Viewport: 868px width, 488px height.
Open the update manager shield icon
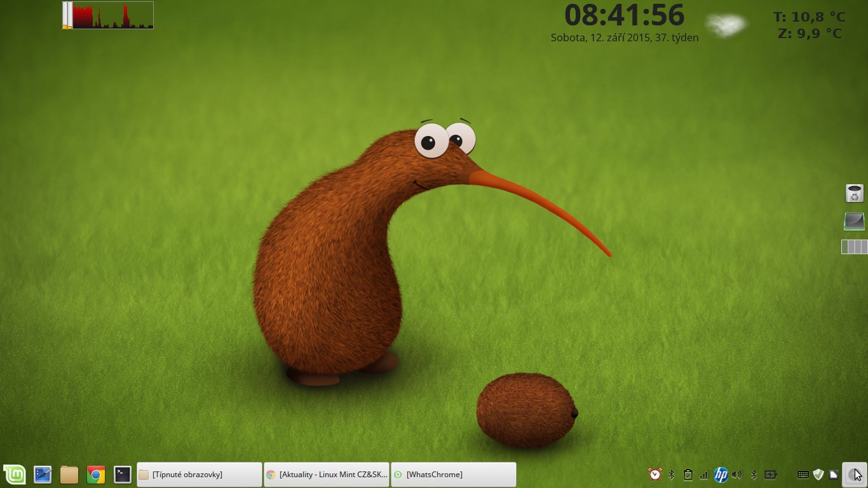click(818, 475)
